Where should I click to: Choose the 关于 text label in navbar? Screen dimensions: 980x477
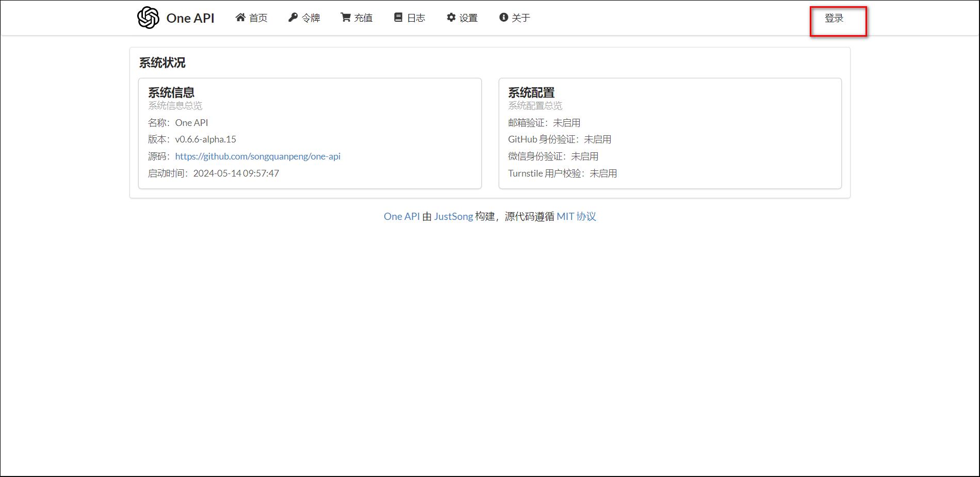[521, 18]
